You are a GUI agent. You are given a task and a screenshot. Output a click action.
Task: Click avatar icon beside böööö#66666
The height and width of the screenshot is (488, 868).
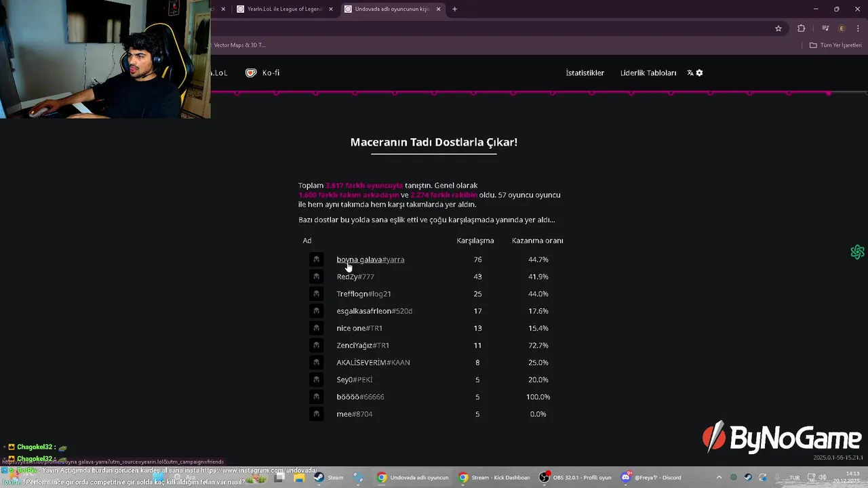pos(316,396)
